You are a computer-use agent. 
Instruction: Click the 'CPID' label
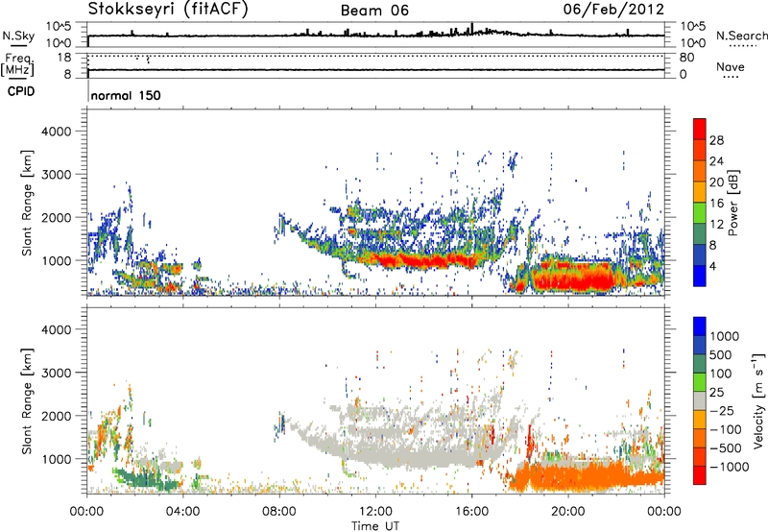21,91
